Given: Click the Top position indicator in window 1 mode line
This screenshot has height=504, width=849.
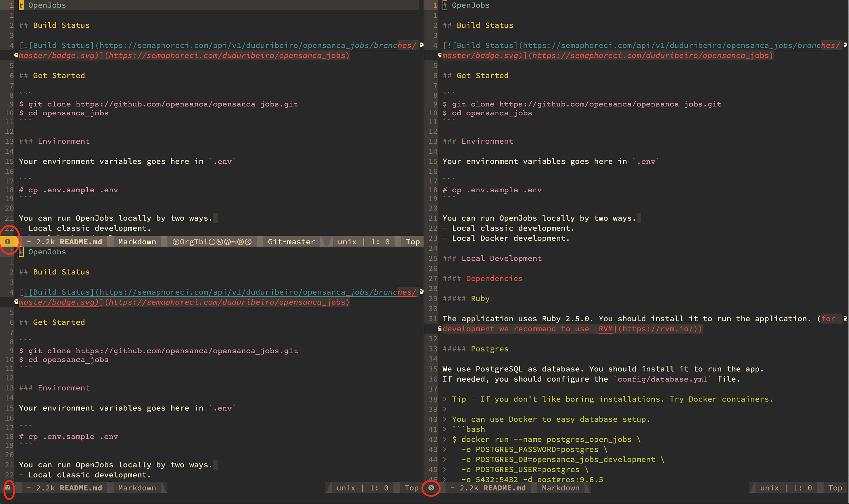Looking at the screenshot, I should tap(412, 242).
